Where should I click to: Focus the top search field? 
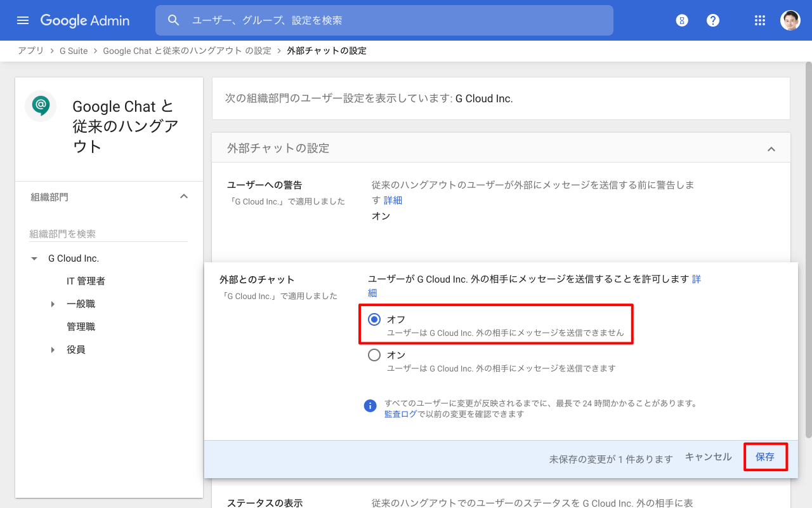click(384, 20)
